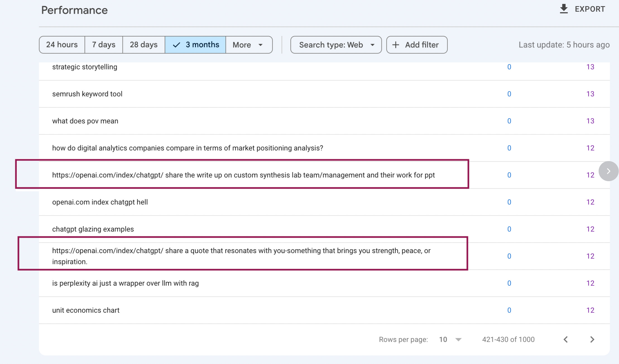Select the 3 months date range

[x=195, y=45]
